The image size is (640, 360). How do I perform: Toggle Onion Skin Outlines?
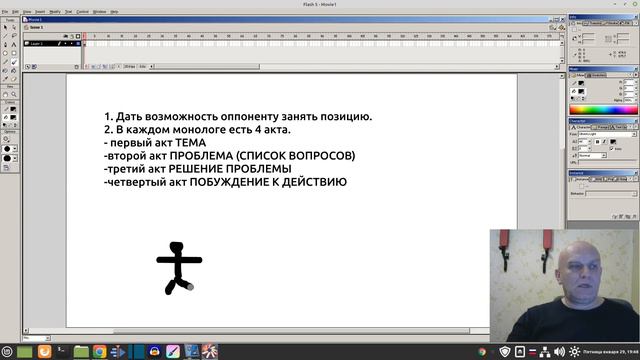(x=99, y=66)
